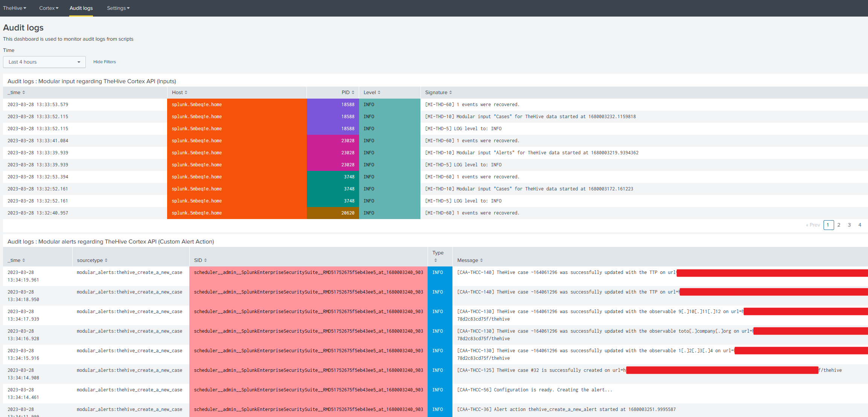
Task: Expand the TheHive navigation menu
Action: point(14,8)
